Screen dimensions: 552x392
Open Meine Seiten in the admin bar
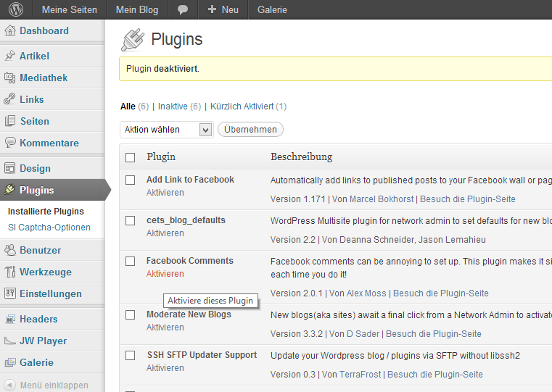pyautogui.click(x=70, y=10)
